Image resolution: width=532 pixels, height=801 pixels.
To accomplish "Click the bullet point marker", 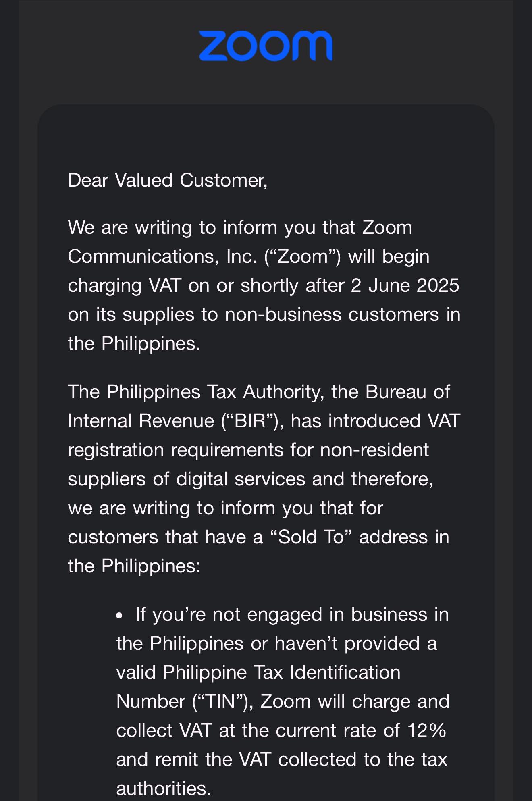I will pos(119,616).
